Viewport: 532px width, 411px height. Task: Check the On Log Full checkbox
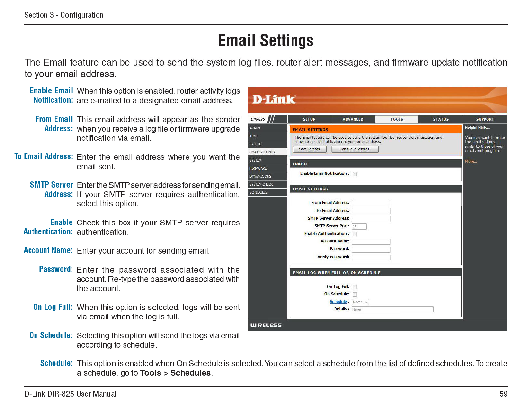(355, 287)
